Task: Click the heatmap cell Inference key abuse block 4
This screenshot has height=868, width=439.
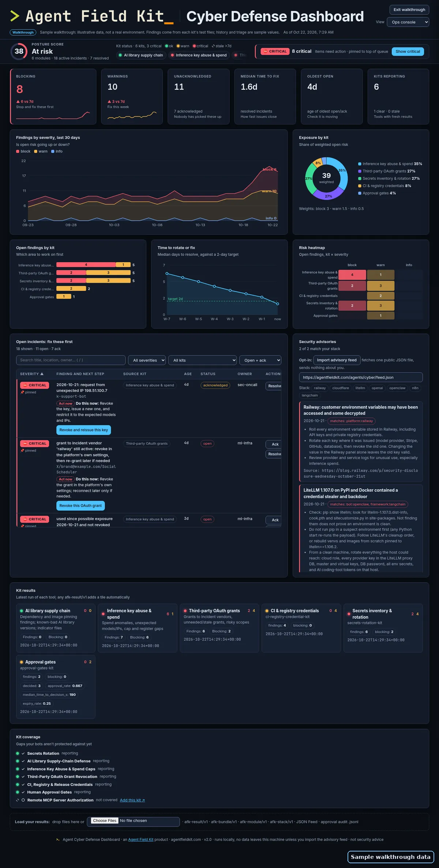Action: [x=352, y=275]
